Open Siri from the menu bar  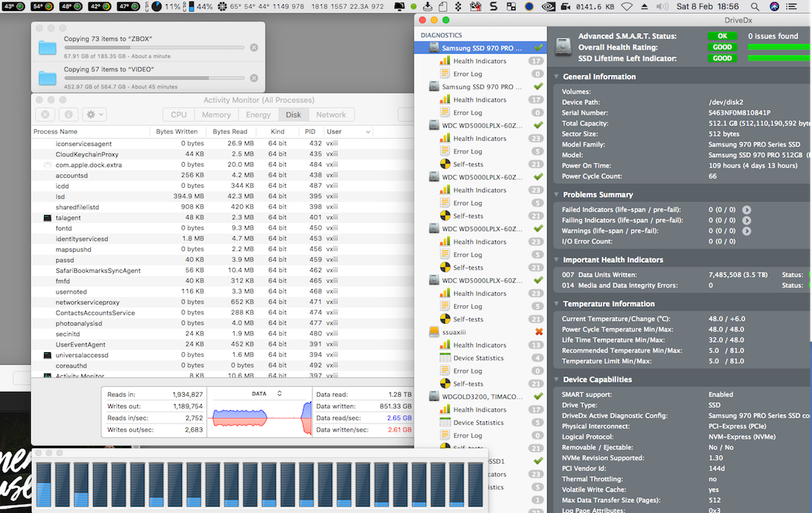(x=774, y=7)
